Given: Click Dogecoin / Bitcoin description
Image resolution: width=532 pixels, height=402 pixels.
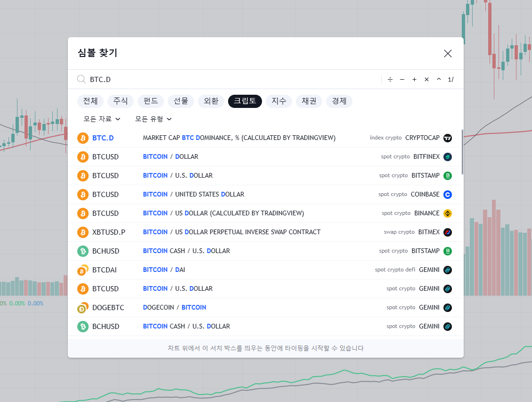Looking at the screenshot, I should tap(174, 307).
